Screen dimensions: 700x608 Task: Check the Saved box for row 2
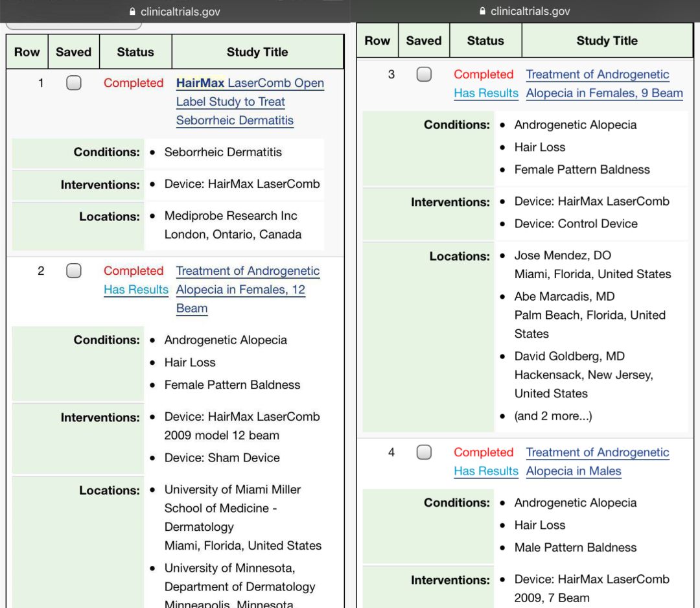pyautogui.click(x=74, y=270)
